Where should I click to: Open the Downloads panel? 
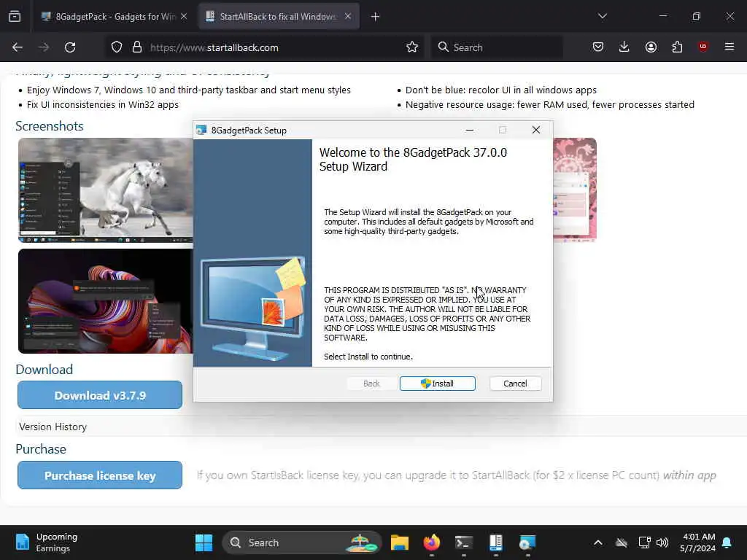pos(624,47)
